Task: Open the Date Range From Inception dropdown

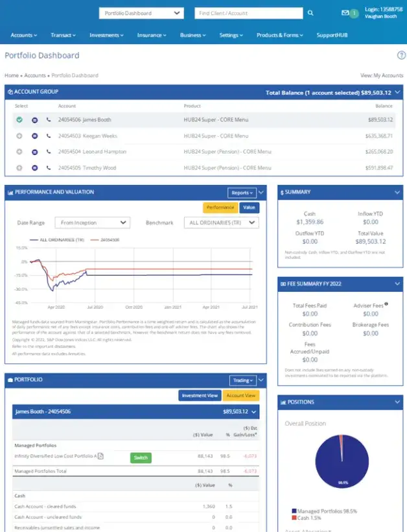Action: click(x=93, y=223)
